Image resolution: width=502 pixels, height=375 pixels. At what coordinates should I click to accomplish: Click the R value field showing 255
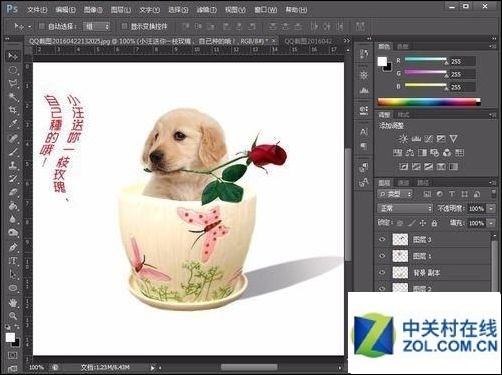coord(462,62)
